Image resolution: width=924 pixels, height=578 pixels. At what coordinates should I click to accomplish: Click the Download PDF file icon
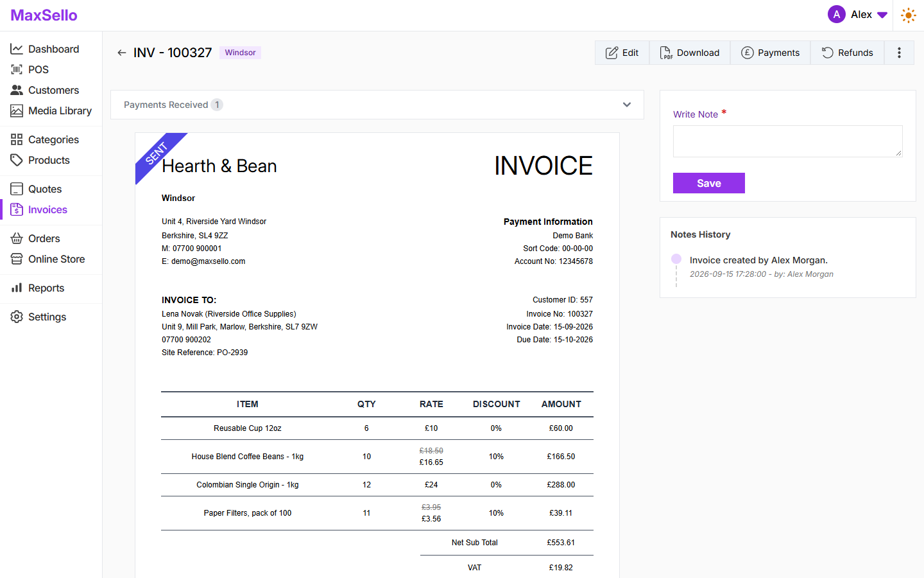pos(666,53)
